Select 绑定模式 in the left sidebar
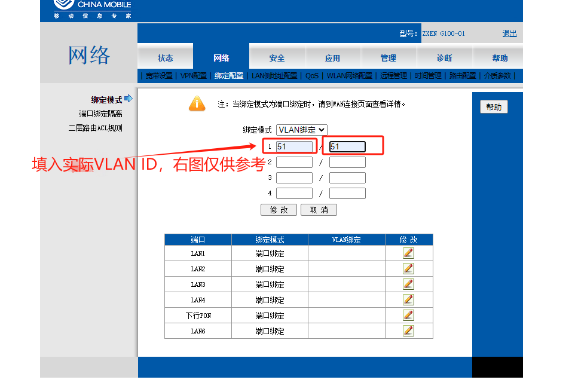The height and width of the screenshot is (392, 572). 106,100
